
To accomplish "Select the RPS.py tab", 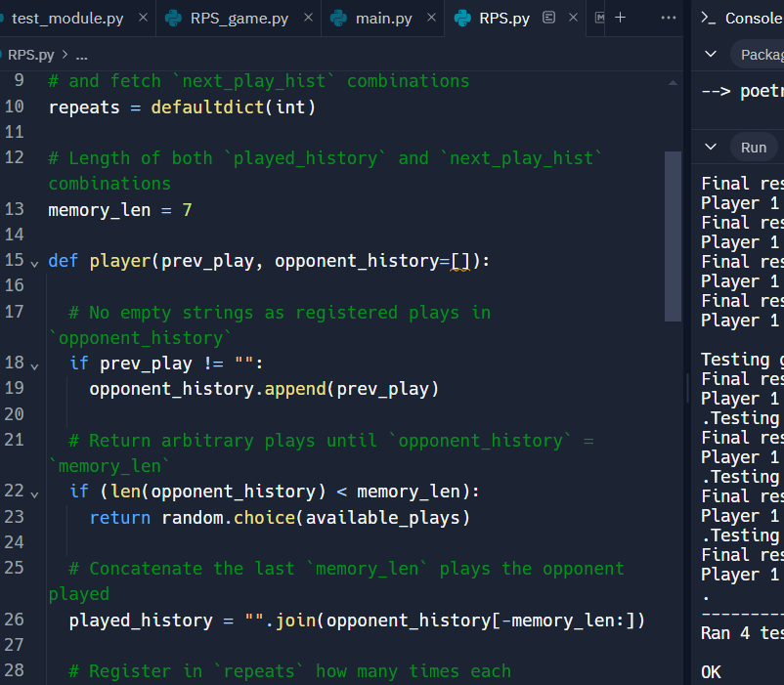I will coord(504,19).
